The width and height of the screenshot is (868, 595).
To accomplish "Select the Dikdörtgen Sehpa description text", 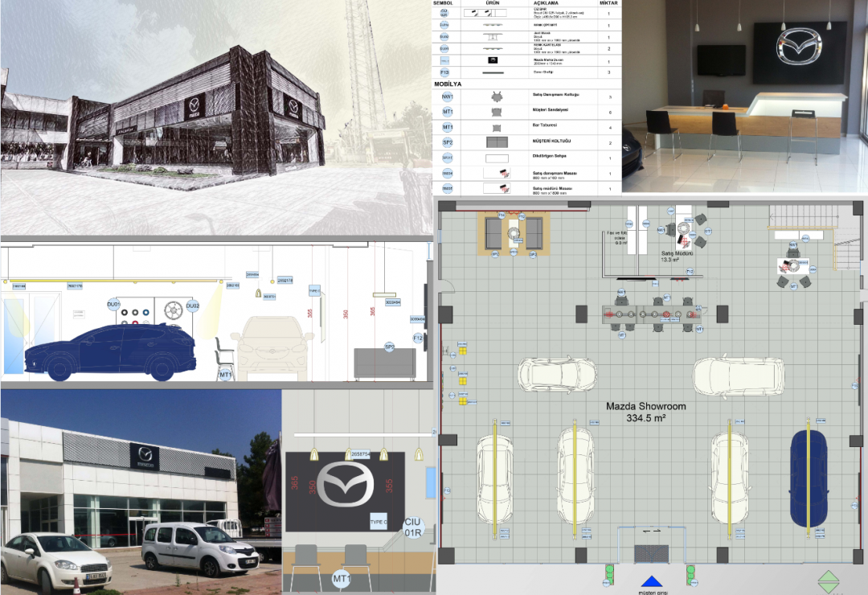I will click(549, 156).
